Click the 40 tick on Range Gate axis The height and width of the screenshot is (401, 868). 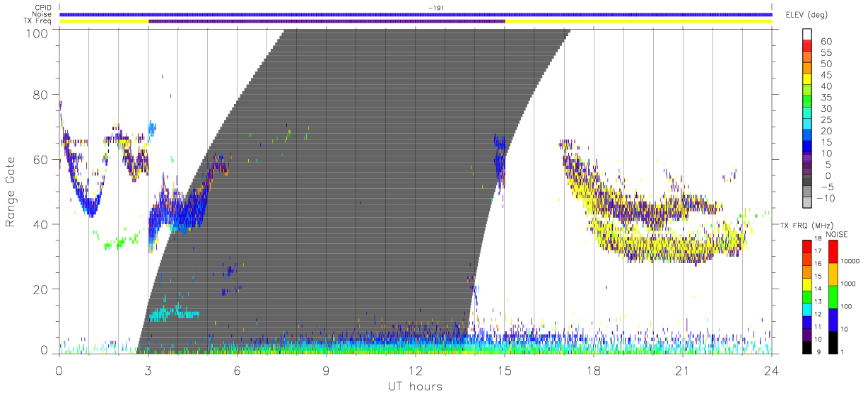(41, 224)
